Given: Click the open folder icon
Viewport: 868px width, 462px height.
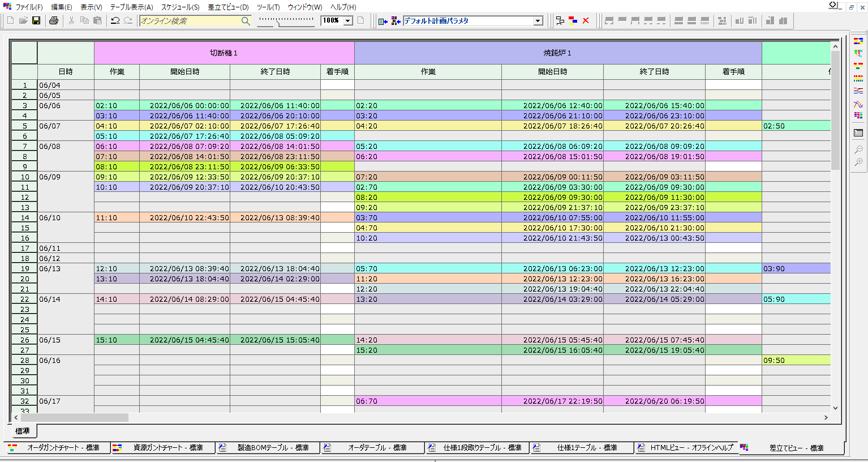Looking at the screenshot, I should 23,21.
